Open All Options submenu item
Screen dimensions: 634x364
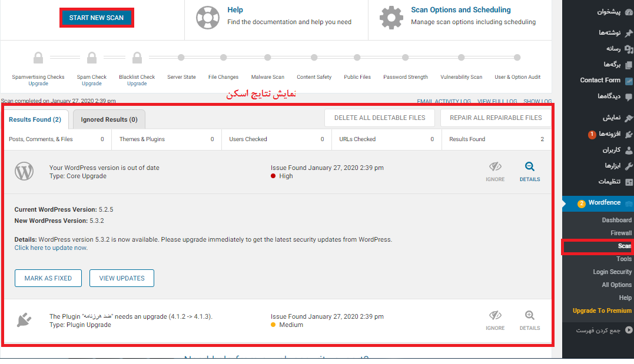pyautogui.click(x=616, y=285)
